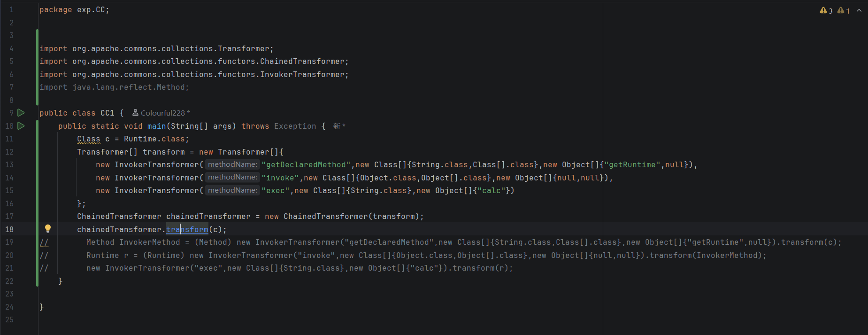Image resolution: width=868 pixels, height=335 pixels.
Task: Click the "exec" string on line 15
Action: point(276,191)
